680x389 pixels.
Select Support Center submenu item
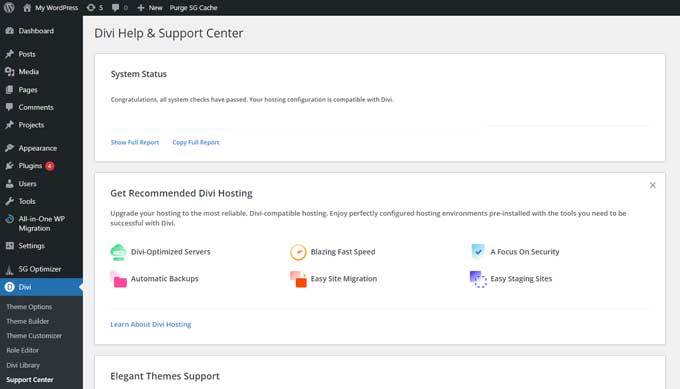pos(29,379)
